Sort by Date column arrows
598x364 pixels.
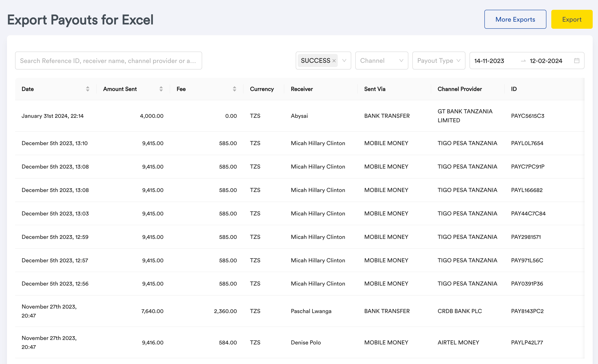coord(88,89)
